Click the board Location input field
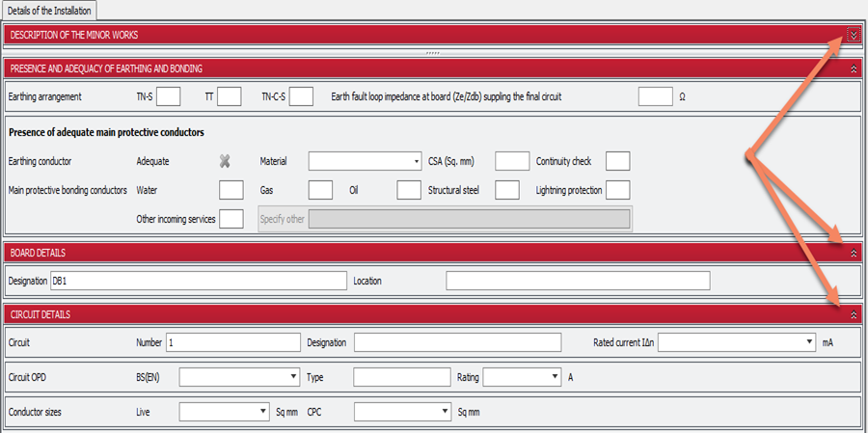This screenshot has height=433, width=868. click(x=578, y=281)
